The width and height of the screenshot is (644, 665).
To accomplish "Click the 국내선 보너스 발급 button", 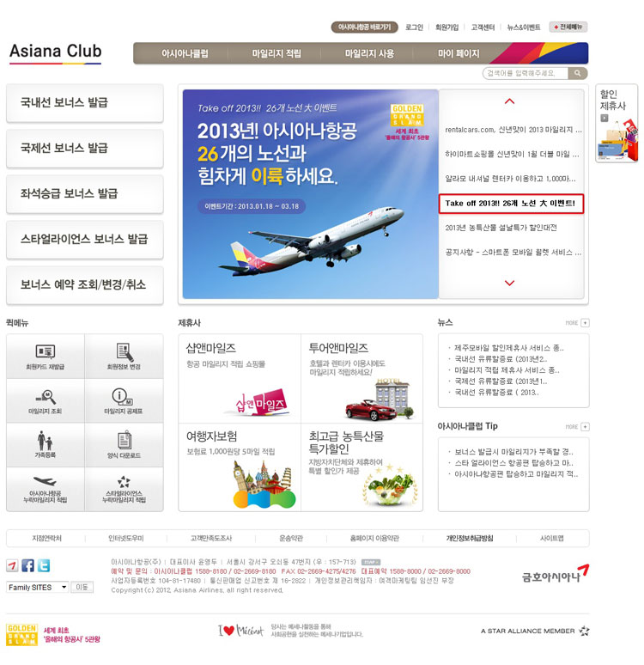I will [x=85, y=102].
